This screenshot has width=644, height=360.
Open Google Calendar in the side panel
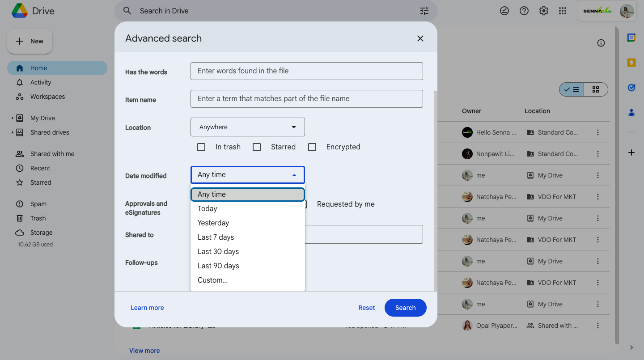[x=631, y=38]
